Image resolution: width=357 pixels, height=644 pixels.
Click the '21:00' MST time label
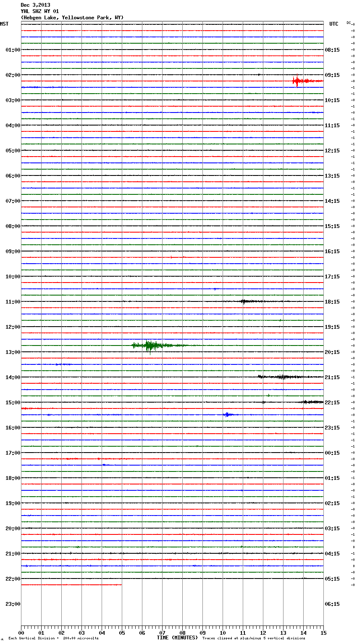point(13,554)
